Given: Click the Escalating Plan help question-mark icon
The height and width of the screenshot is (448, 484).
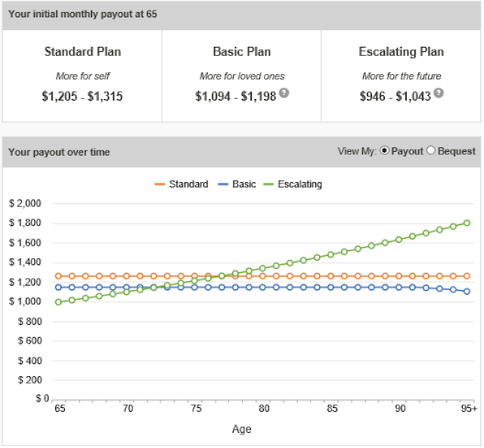Looking at the screenshot, I should pos(439,93).
